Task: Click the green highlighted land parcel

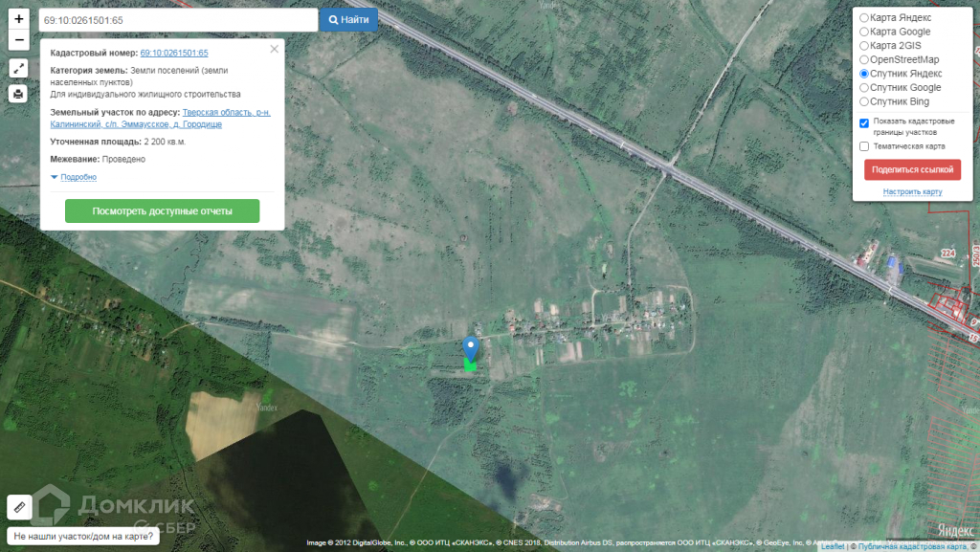Action: (x=470, y=365)
